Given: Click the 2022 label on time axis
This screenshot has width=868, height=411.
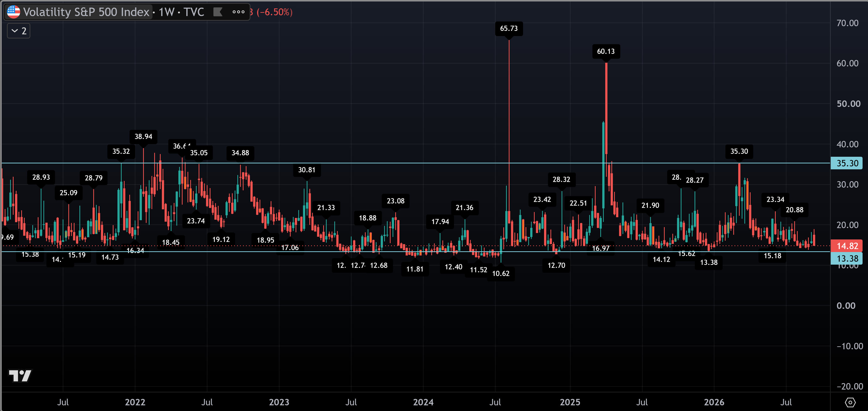Looking at the screenshot, I should tap(135, 402).
